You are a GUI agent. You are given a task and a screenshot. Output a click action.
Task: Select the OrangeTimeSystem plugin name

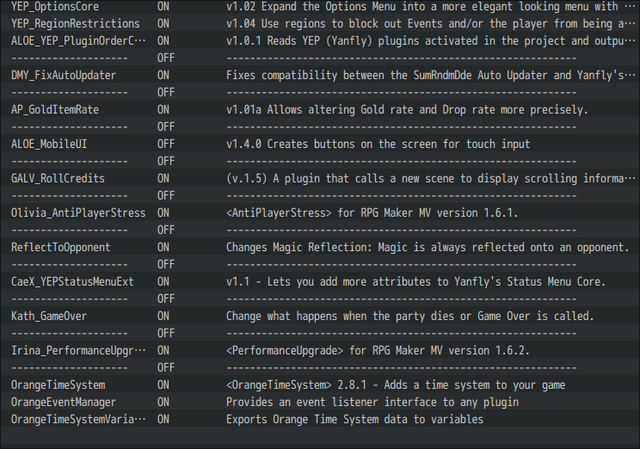(x=58, y=385)
